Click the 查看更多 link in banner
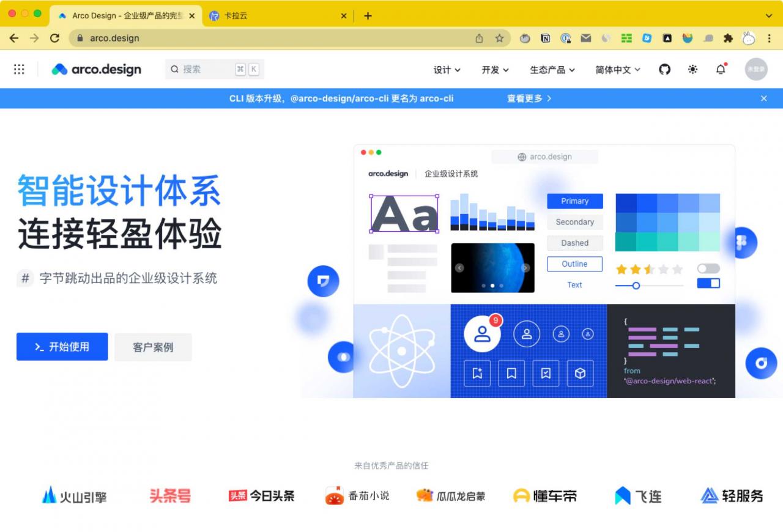 point(529,98)
